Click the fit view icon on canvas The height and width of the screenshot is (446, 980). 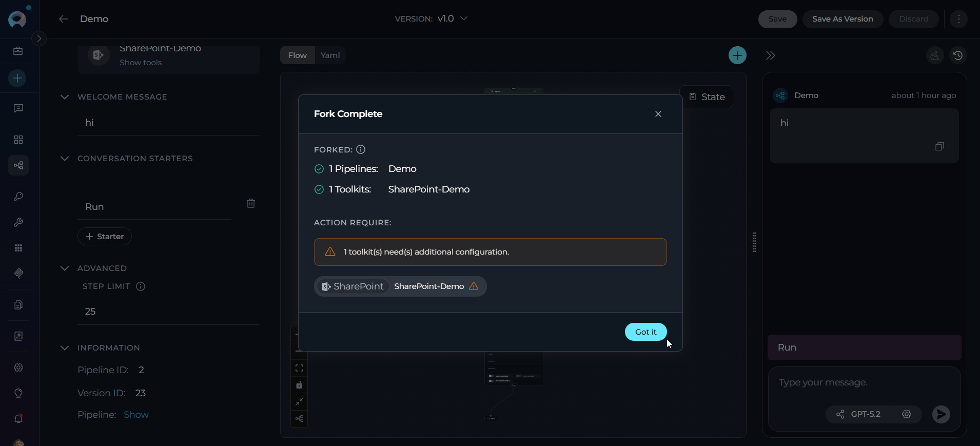[299, 368]
